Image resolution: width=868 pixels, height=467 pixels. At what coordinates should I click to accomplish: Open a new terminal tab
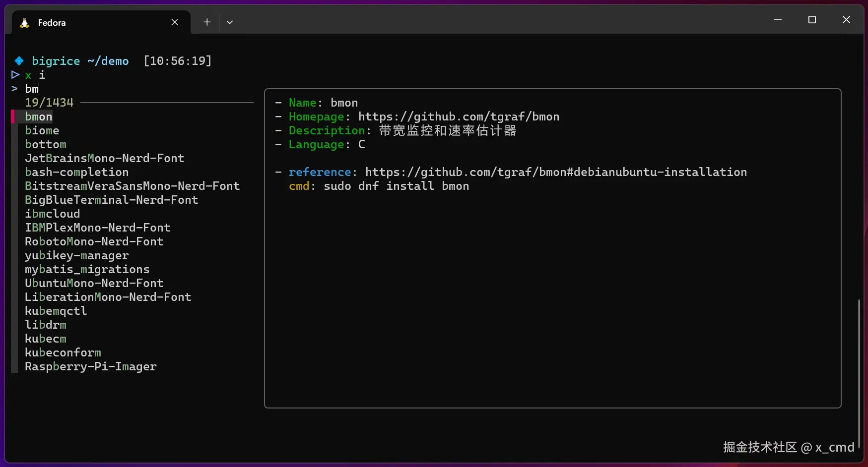(207, 22)
